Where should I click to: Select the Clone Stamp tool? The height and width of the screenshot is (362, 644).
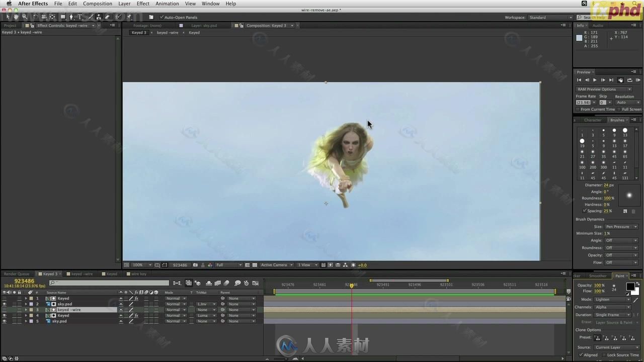click(x=99, y=17)
